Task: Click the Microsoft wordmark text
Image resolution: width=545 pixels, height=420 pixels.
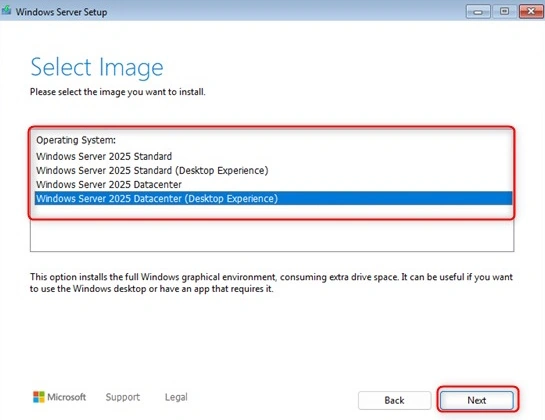Action: click(x=67, y=397)
